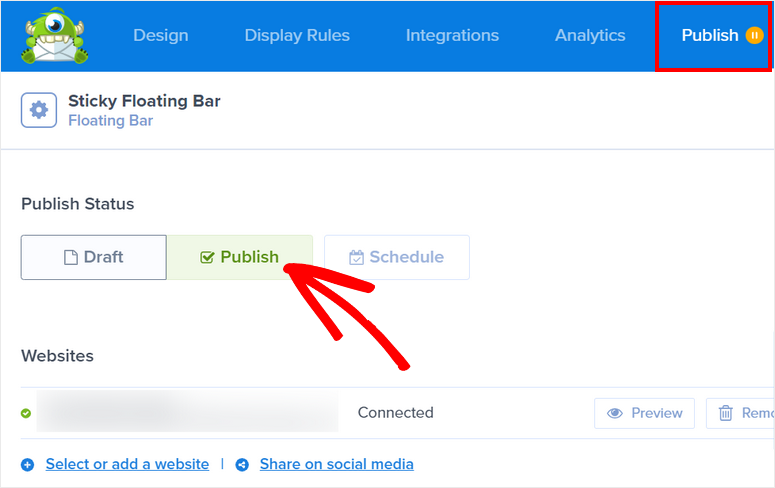Click the social share icon

coord(242,465)
